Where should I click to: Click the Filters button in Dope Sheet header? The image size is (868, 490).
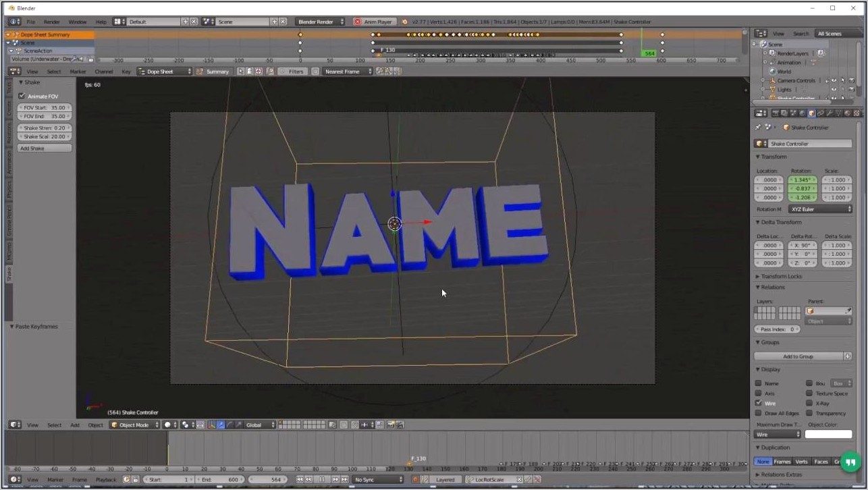tap(292, 71)
